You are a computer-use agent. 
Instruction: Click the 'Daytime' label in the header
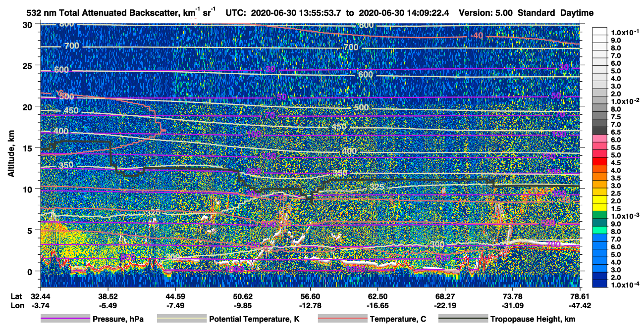point(577,13)
